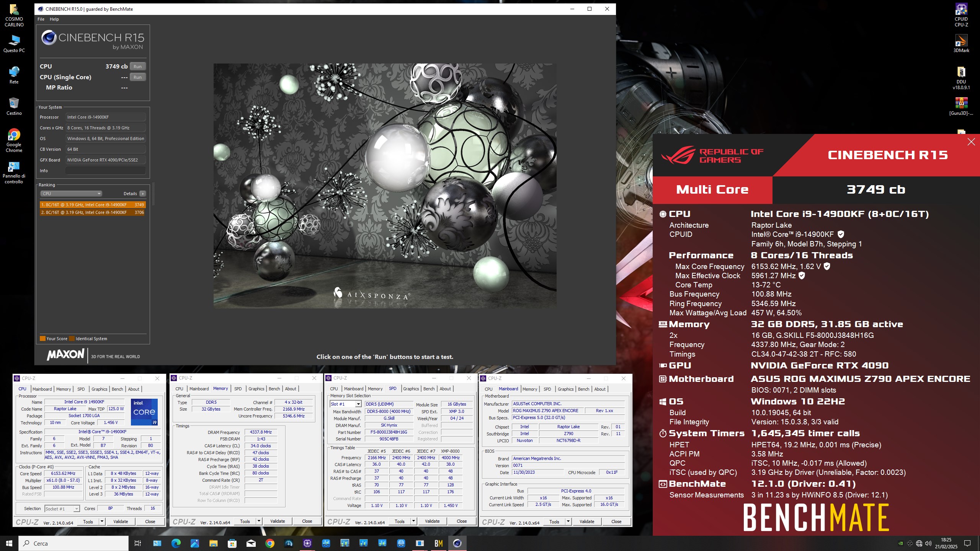This screenshot has height=551, width=980.
Task: Open Task View in the taskbar
Action: click(138, 543)
